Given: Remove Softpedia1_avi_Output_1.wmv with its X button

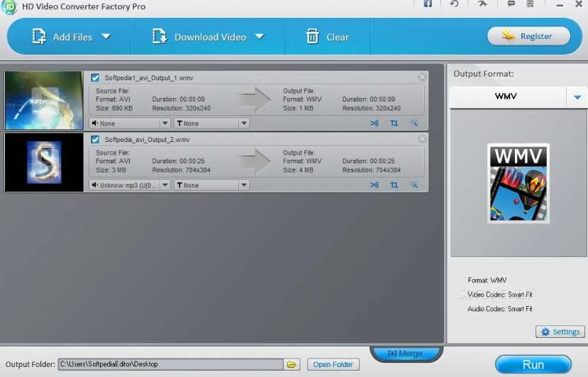Looking at the screenshot, I should pos(422,77).
